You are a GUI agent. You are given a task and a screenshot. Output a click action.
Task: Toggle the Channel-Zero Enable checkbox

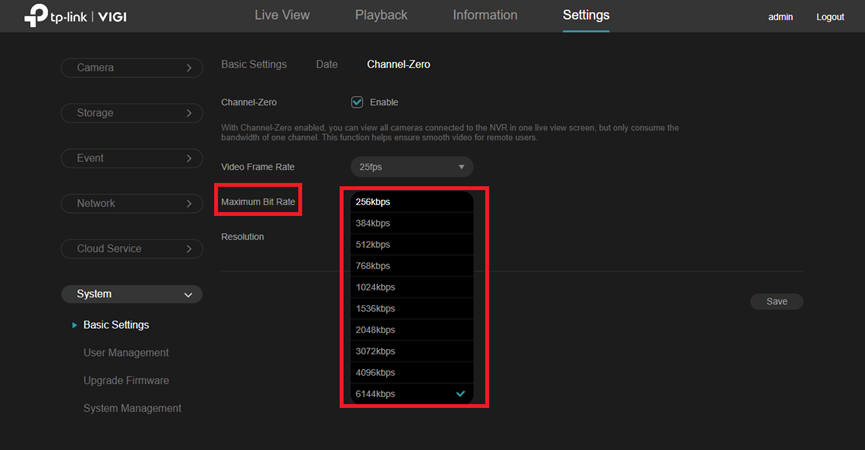(357, 102)
